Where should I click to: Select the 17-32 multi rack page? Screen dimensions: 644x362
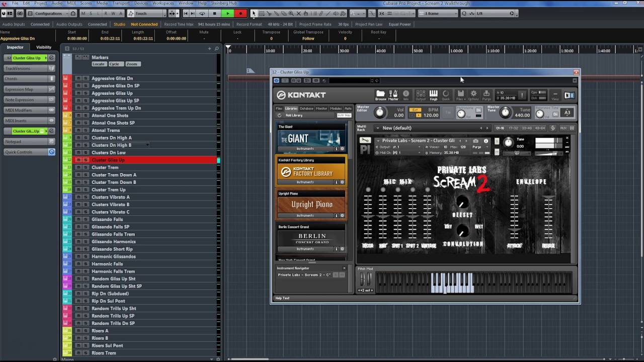(513, 128)
